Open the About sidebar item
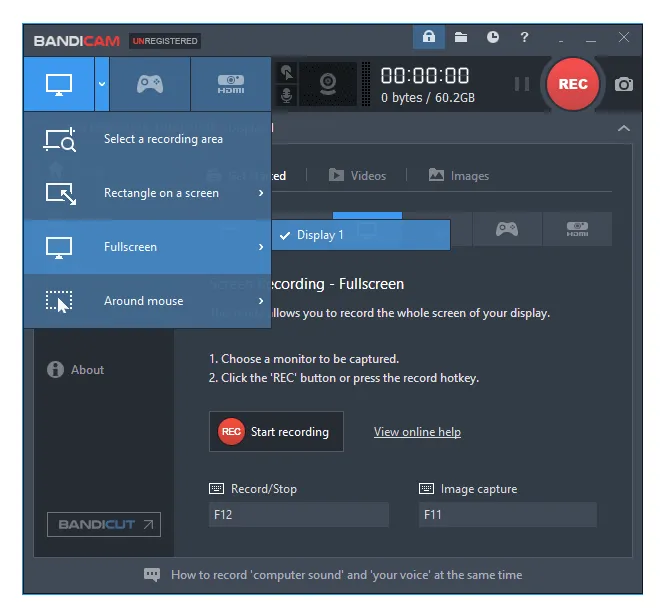 pos(76,370)
